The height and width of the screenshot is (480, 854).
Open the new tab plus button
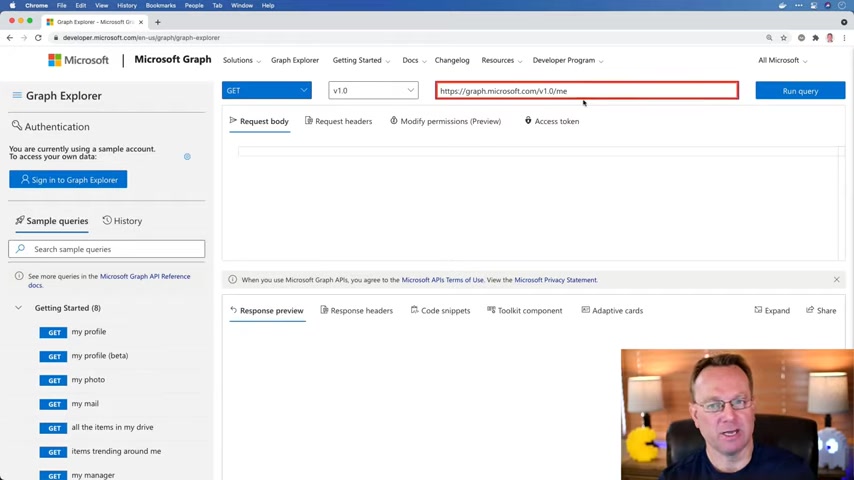click(157, 22)
